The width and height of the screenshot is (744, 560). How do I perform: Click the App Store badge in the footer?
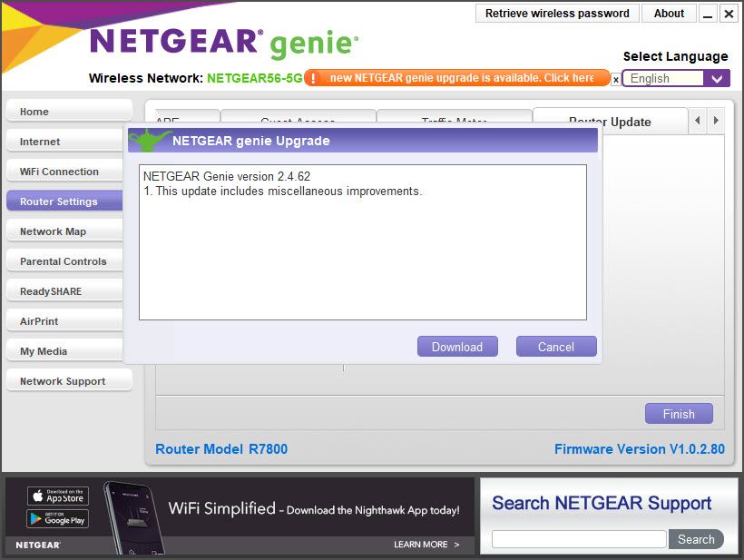pos(58,496)
